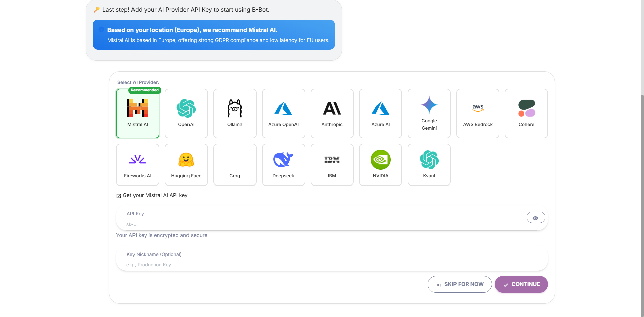This screenshot has width=644, height=317.
Task: Open the Get your Mistral AI API key link
Action: coord(151,195)
